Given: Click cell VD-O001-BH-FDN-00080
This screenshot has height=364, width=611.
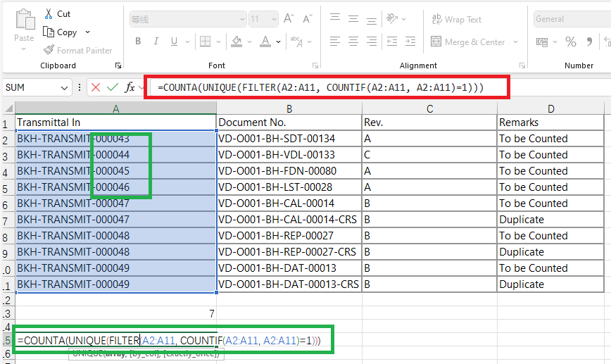Looking at the screenshot, I should (289, 170).
